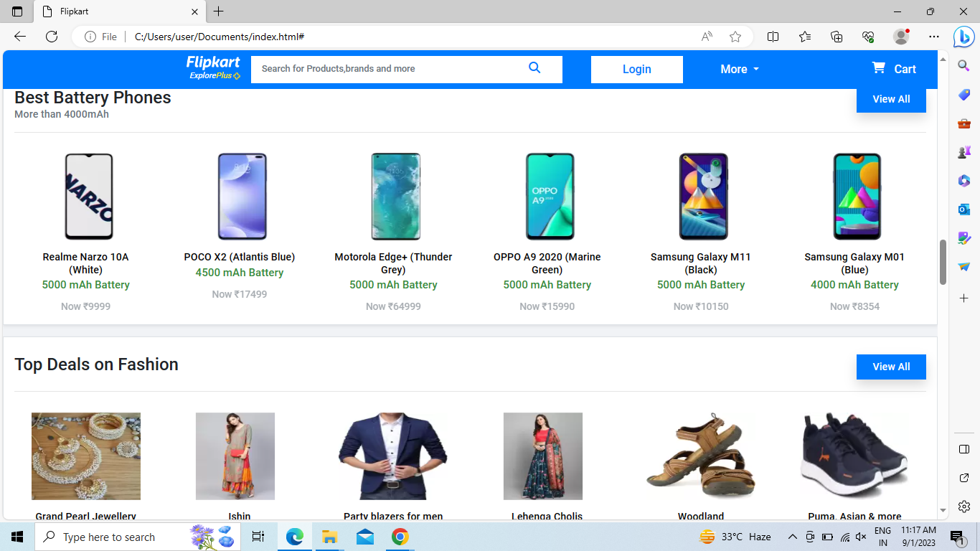Open the Edge browser settings ellipsis menu

click(x=933, y=36)
